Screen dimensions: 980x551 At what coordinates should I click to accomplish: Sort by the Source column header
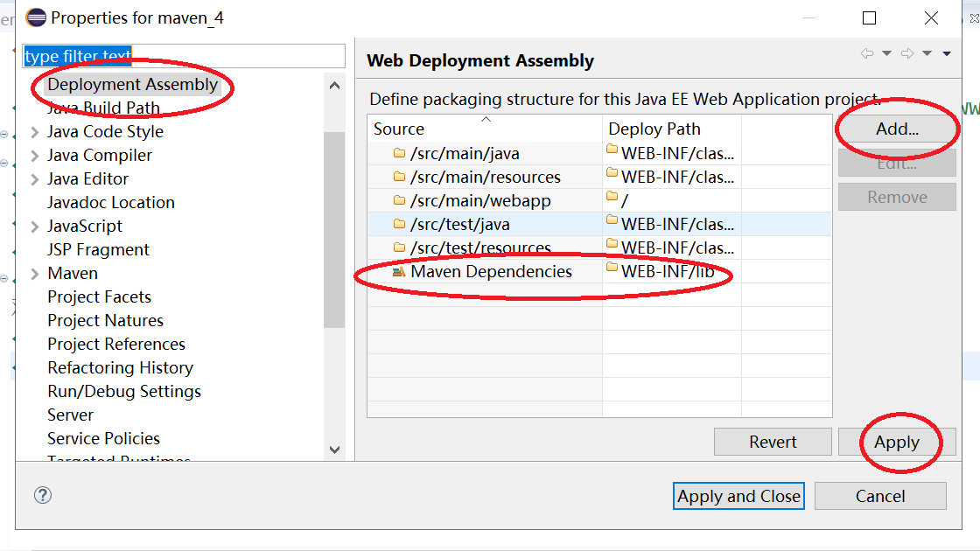tap(398, 129)
